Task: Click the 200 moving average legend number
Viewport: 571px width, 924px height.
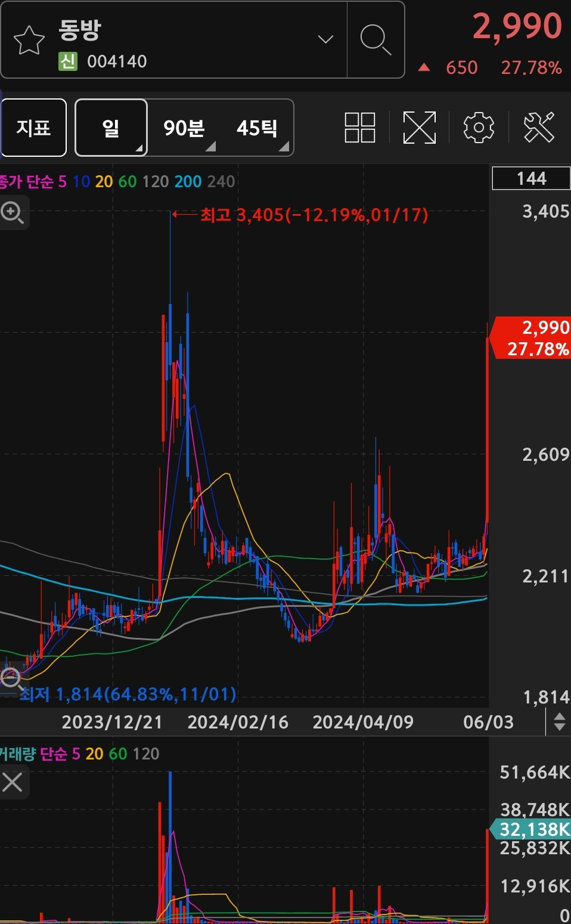Action: pyautogui.click(x=188, y=181)
